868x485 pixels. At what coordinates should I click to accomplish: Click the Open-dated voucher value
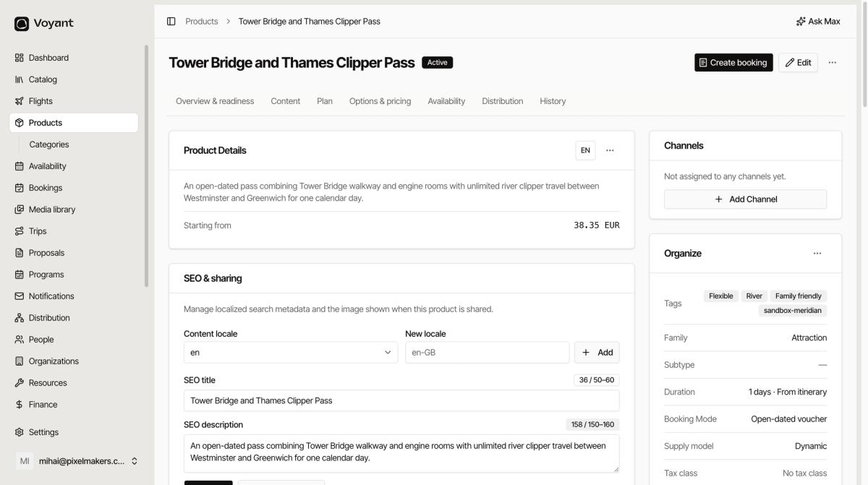tap(789, 419)
